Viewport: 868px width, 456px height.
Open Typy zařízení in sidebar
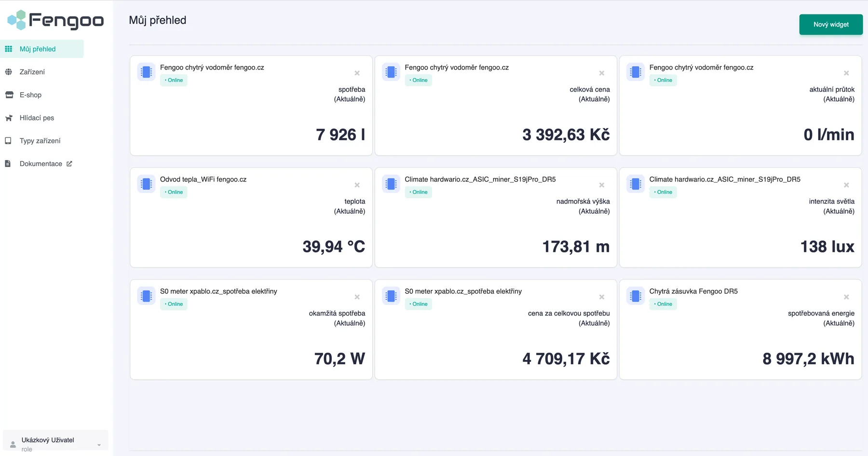pyautogui.click(x=40, y=141)
